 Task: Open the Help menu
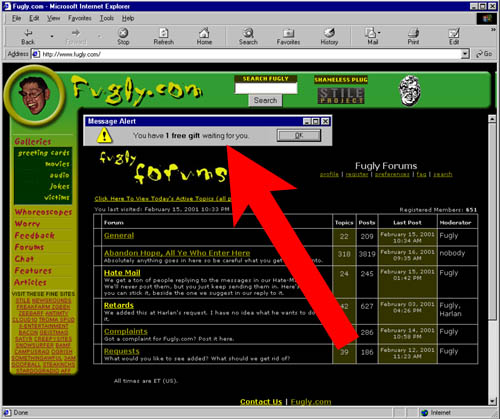point(128,18)
